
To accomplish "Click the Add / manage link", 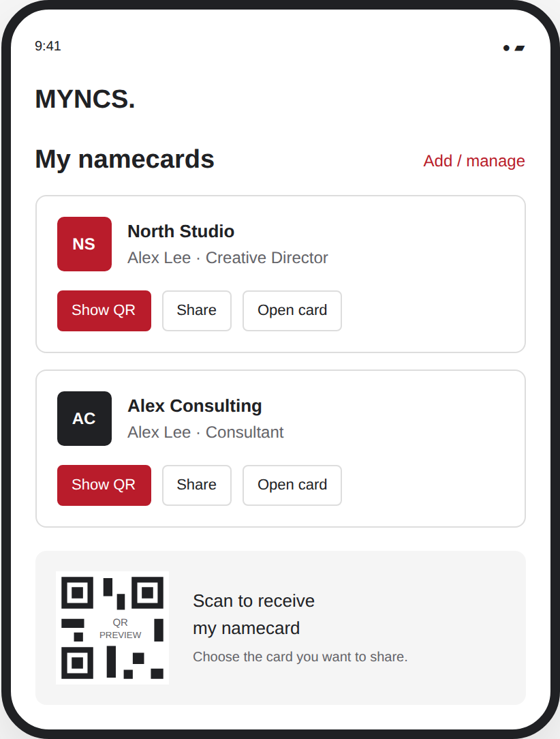I will pyautogui.click(x=473, y=161).
